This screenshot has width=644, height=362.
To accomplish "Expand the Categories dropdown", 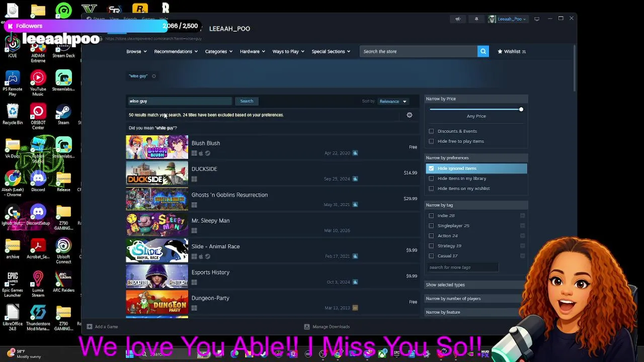I will coord(219,51).
